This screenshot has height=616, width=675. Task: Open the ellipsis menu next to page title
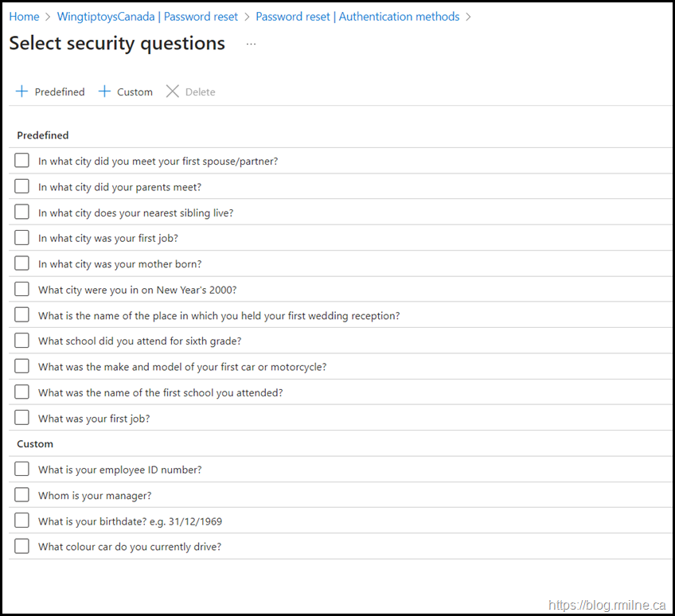(x=251, y=44)
